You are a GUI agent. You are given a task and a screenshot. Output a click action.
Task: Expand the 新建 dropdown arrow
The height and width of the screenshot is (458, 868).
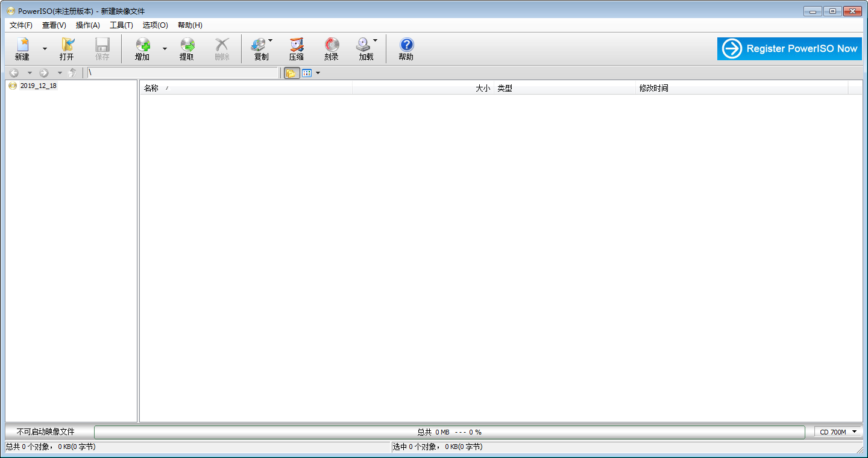45,49
